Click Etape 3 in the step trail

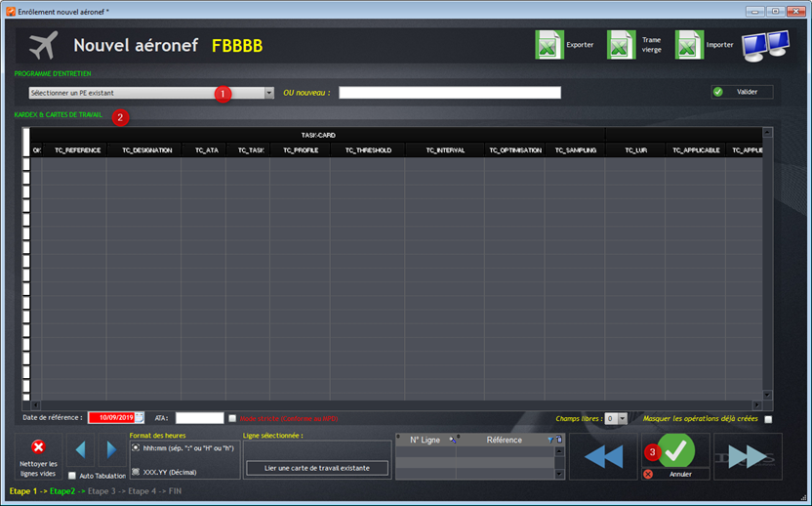pyautogui.click(x=101, y=491)
